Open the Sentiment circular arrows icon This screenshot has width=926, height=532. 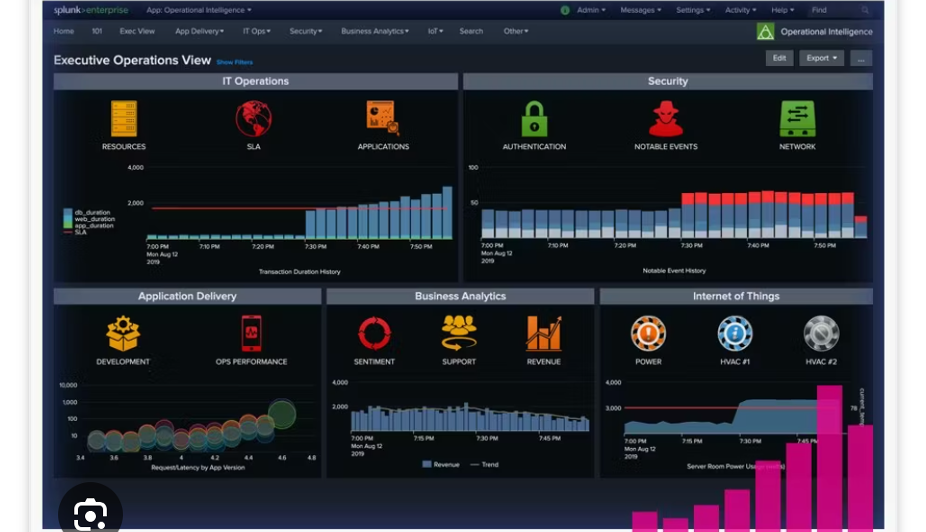pyautogui.click(x=374, y=334)
